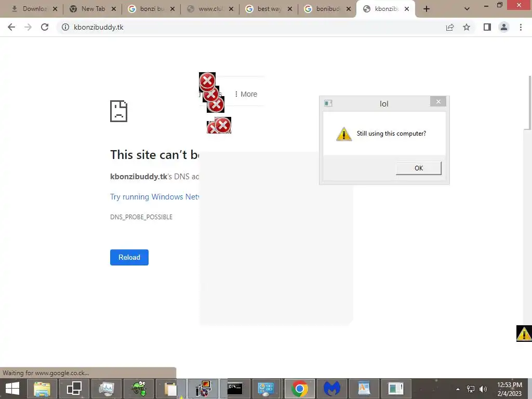Close the active kbonzibuddy tab

[x=407, y=9]
